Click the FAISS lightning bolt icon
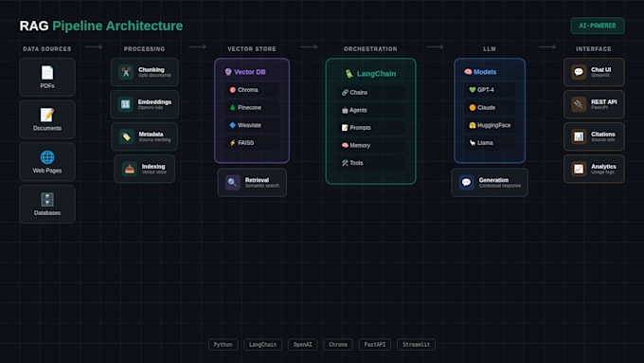This screenshot has width=644, height=363. point(232,143)
